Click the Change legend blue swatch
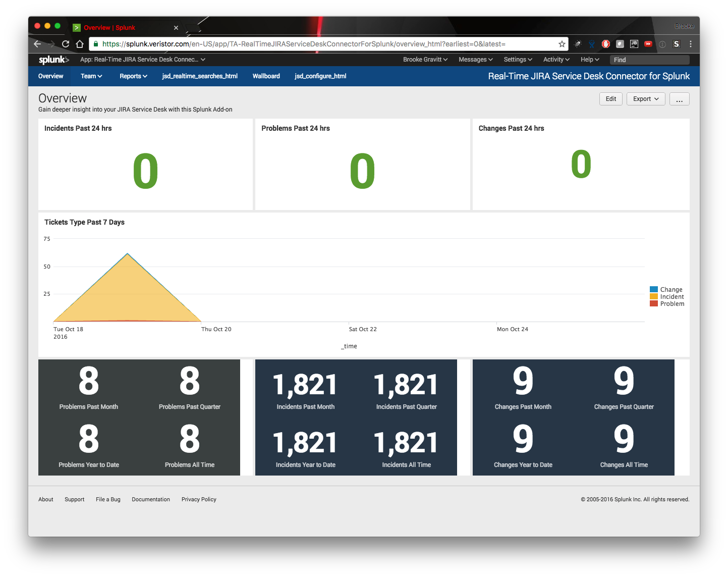Screen dimensions: 728x577 coord(654,289)
